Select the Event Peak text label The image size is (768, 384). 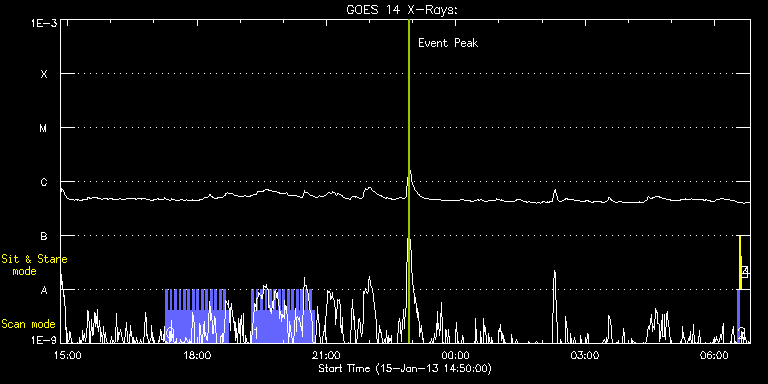click(448, 43)
